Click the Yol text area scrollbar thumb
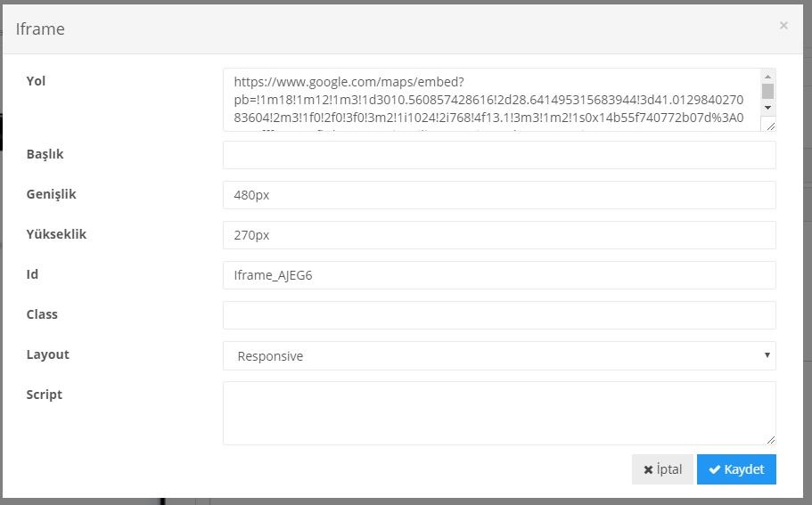 [767, 91]
